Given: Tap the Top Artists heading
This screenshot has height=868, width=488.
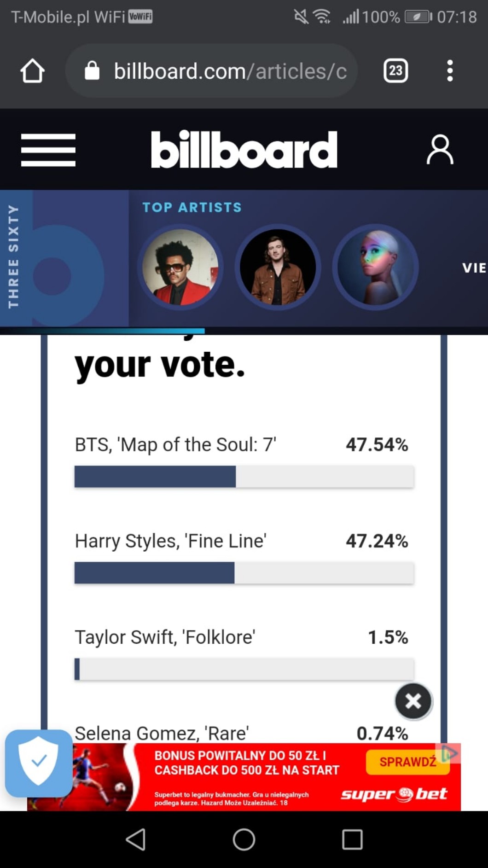Looking at the screenshot, I should (192, 207).
